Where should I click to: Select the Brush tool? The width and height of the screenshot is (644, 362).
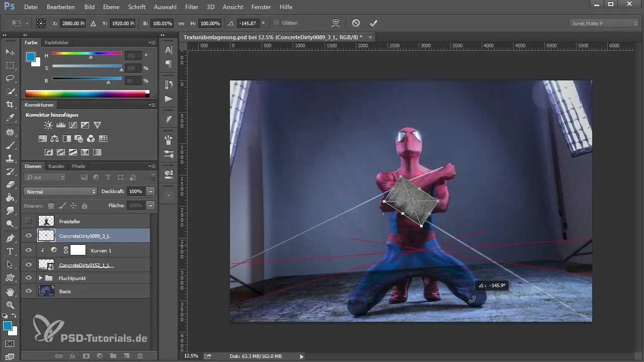(10, 145)
